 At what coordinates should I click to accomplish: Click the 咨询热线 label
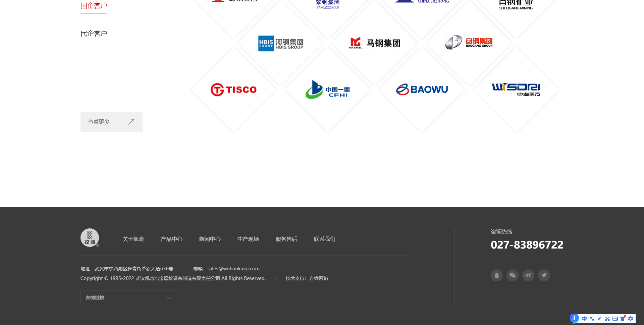point(501,231)
